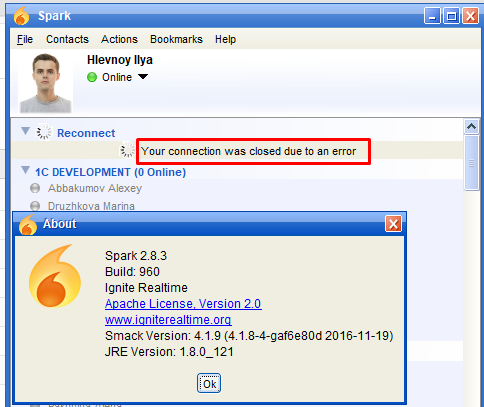Click the Spark flame icon in title bar
The height and width of the screenshot is (407, 484).
[x=21, y=16]
